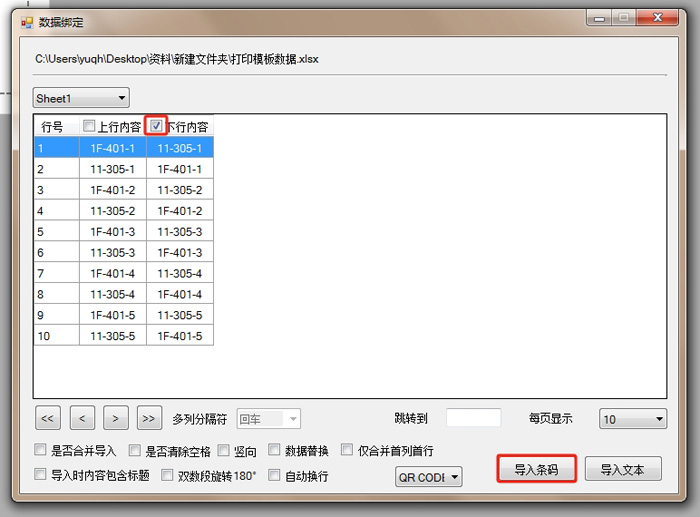Open the QR CODE barcode type dropdown
The width and height of the screenshot is (700, 517).
click(x=429, y=477)
